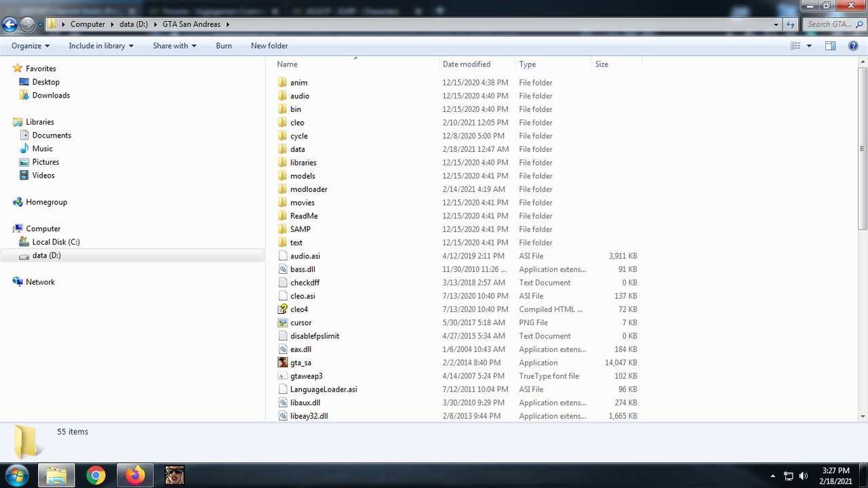Image resolution: width=868 pixels, height=488 pixels.
Task: Click the Change your view icon
Action: coord(796,46)
